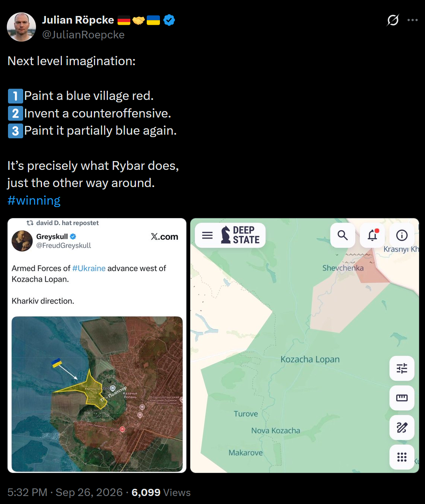The image size is (425, 504).
Task: Click the blue verified badge next to Julian Röpcke
Action: [170, 20]
